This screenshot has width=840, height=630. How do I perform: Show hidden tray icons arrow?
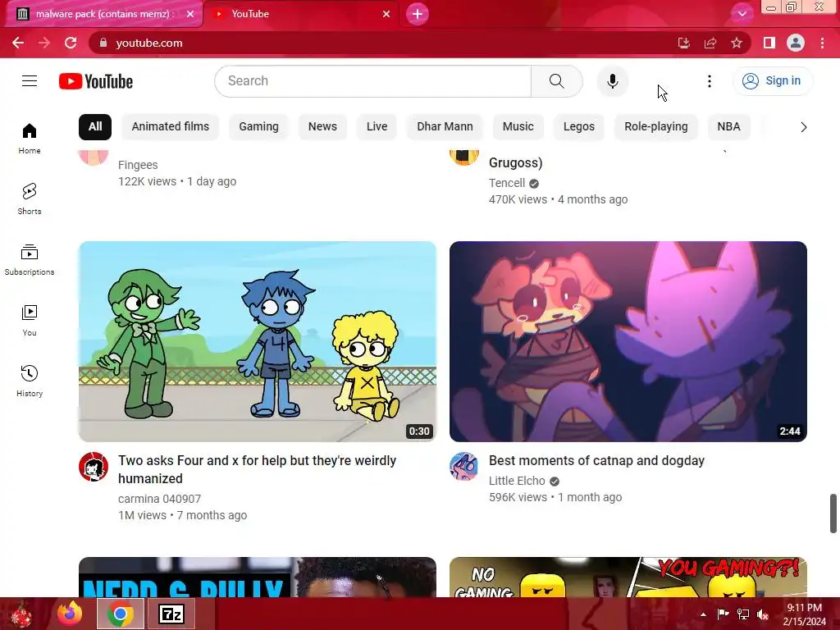coord(703,614)
